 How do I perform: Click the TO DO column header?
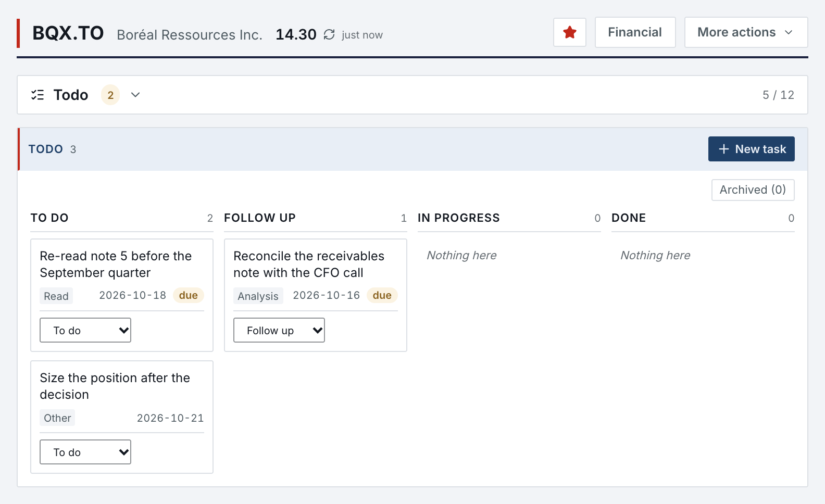tap(49, 218)
